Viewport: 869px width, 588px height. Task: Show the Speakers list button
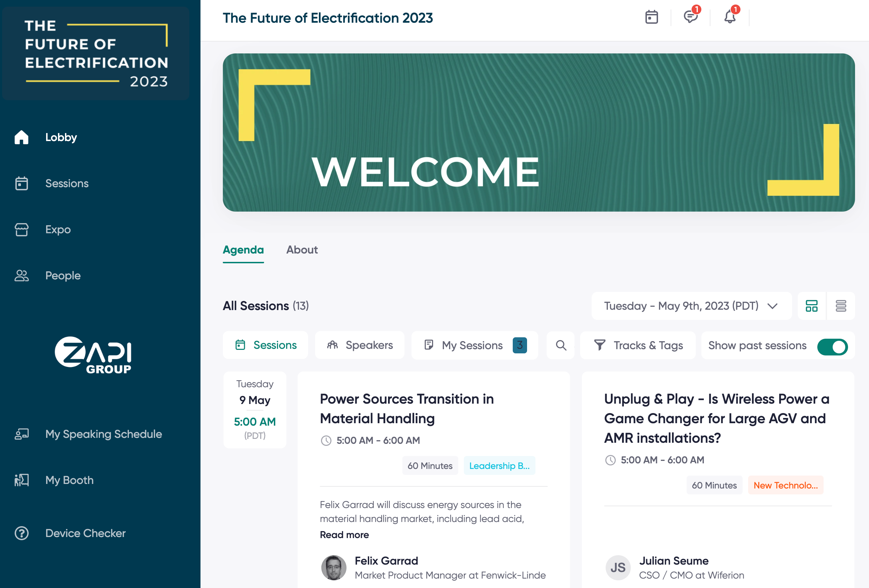pos(359,345)
